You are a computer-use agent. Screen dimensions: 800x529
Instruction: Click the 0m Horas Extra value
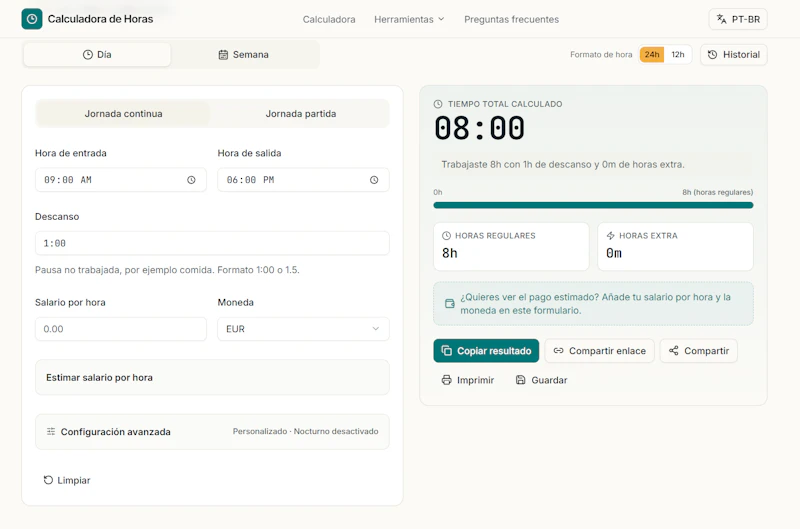click(x=614, y=253)
